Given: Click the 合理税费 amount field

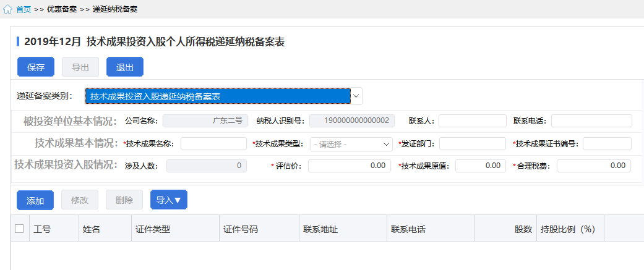Looking at the screenshot, I should click(593, 166).
